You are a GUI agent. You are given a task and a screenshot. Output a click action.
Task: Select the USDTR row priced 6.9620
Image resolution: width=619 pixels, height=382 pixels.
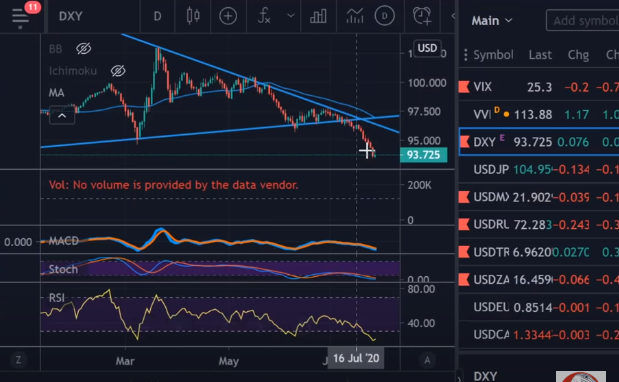coord(539,252)
